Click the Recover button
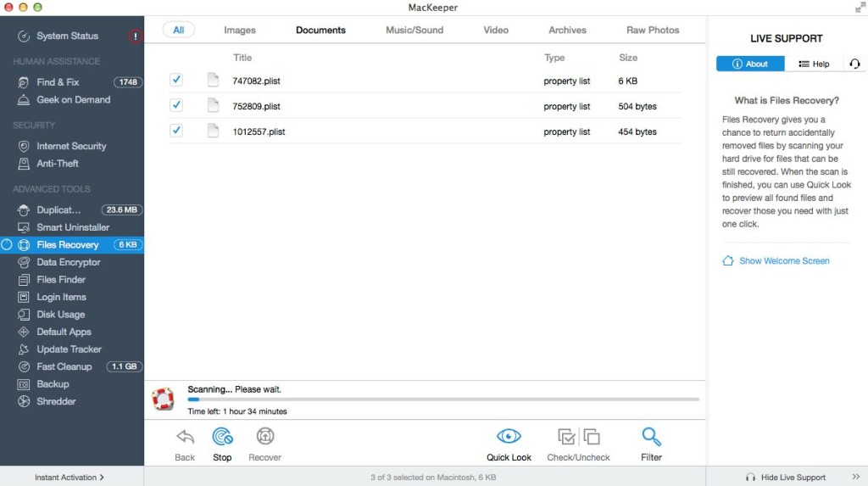This screenshot has height=486, width=868. 264,444
